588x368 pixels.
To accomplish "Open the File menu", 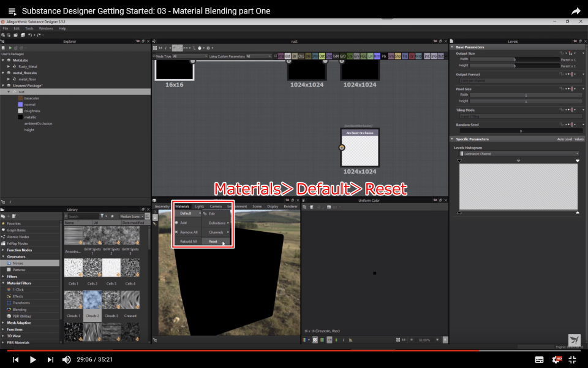I will 6,29.
